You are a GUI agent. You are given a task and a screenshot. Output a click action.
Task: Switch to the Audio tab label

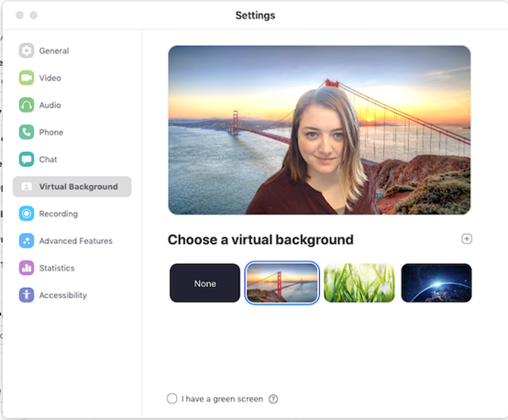pos(50,105)
